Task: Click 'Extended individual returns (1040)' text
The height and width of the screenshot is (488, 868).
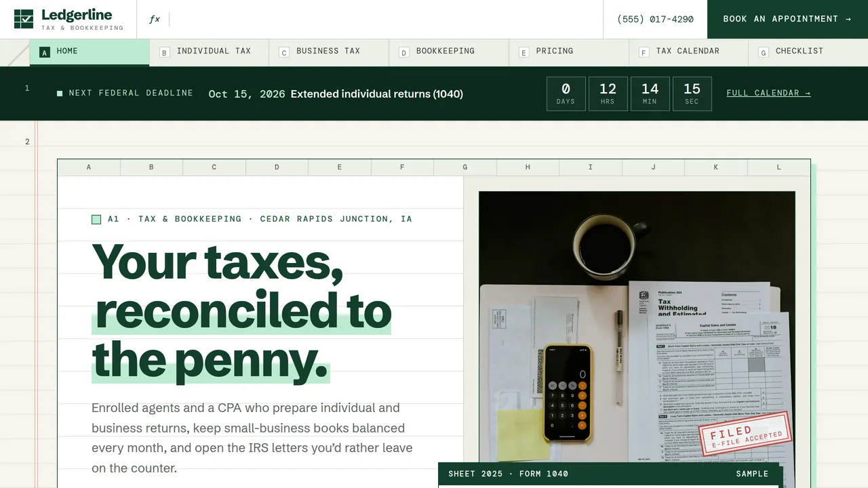Action: point(377,94)
